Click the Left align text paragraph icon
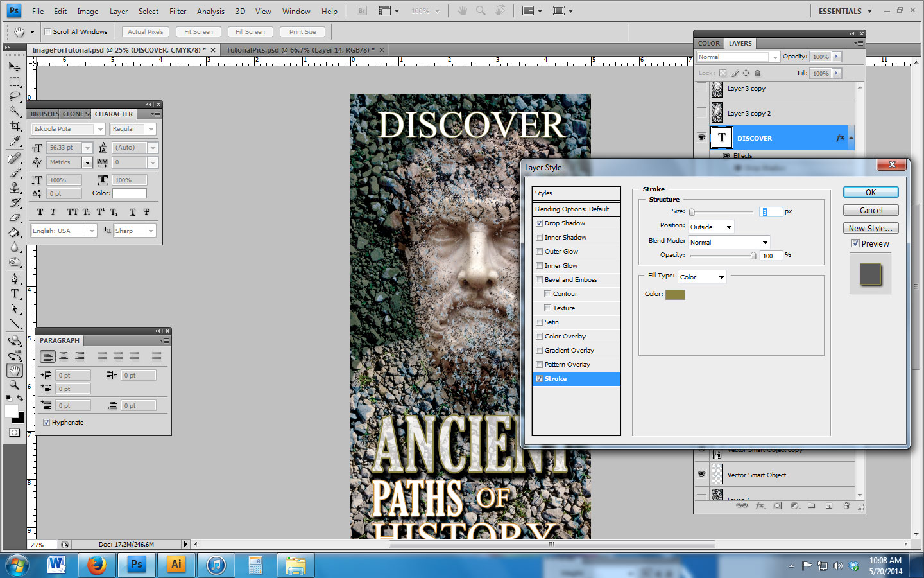The image size is (924, 578). point(47,356)
